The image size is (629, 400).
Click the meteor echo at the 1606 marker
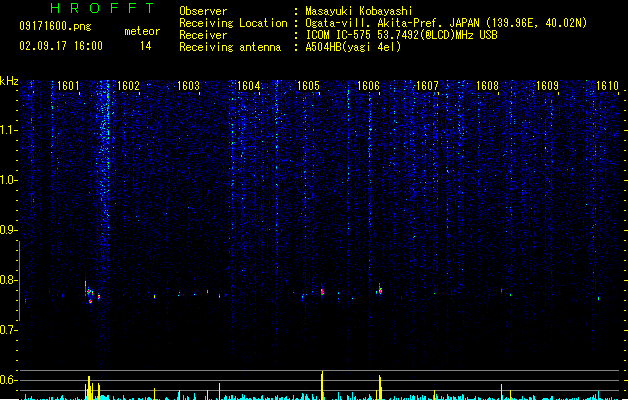[x=380, y=289]
